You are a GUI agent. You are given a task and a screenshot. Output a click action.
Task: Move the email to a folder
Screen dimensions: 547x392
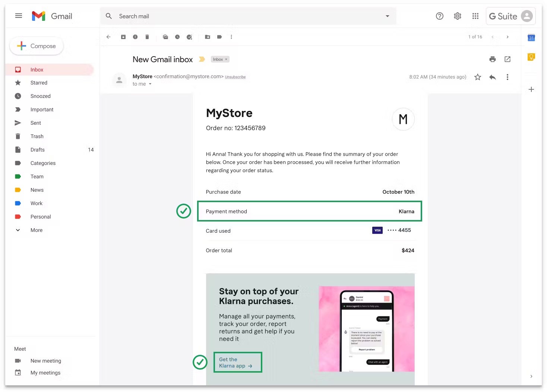coord(208,37)
